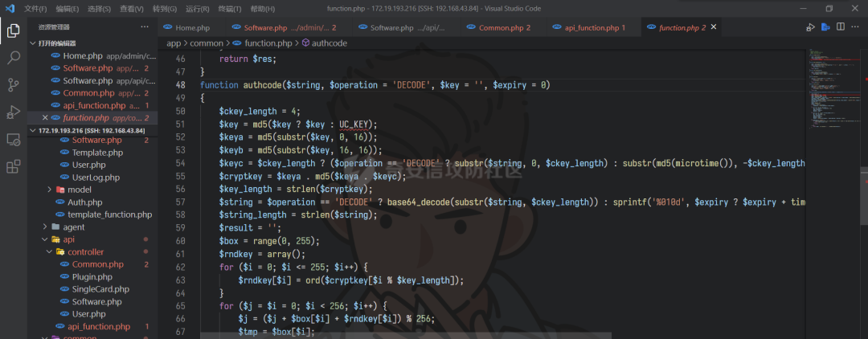The height and width of the screenshot is (339, 868).
Task: Click the VS Code logo in title bar
Action: point(10,8)
